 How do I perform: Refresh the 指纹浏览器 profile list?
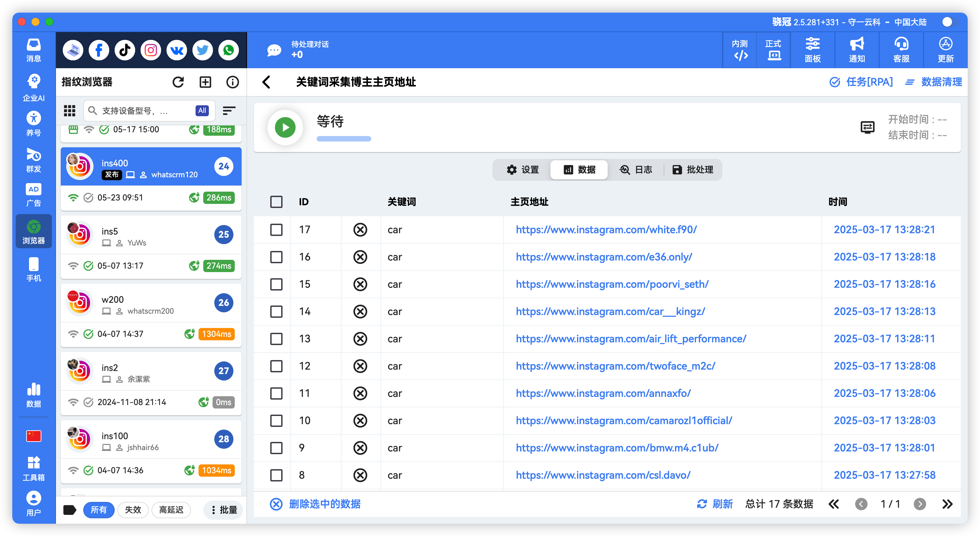click(178, 82)
